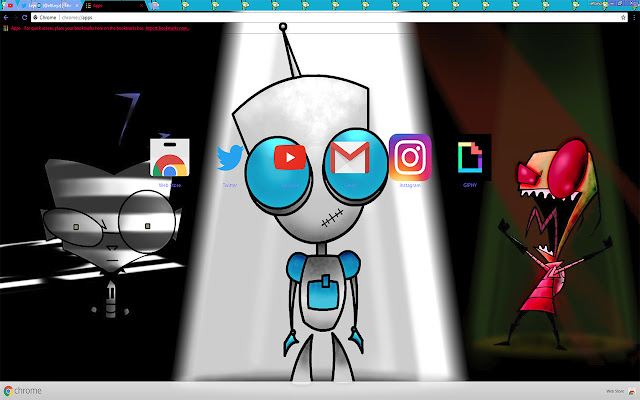Go back with the browser back arrow
This screenshot has width=640, height=400.
tap(6, 18)
